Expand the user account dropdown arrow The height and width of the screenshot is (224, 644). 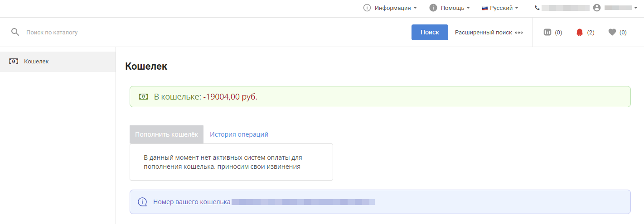636,8
